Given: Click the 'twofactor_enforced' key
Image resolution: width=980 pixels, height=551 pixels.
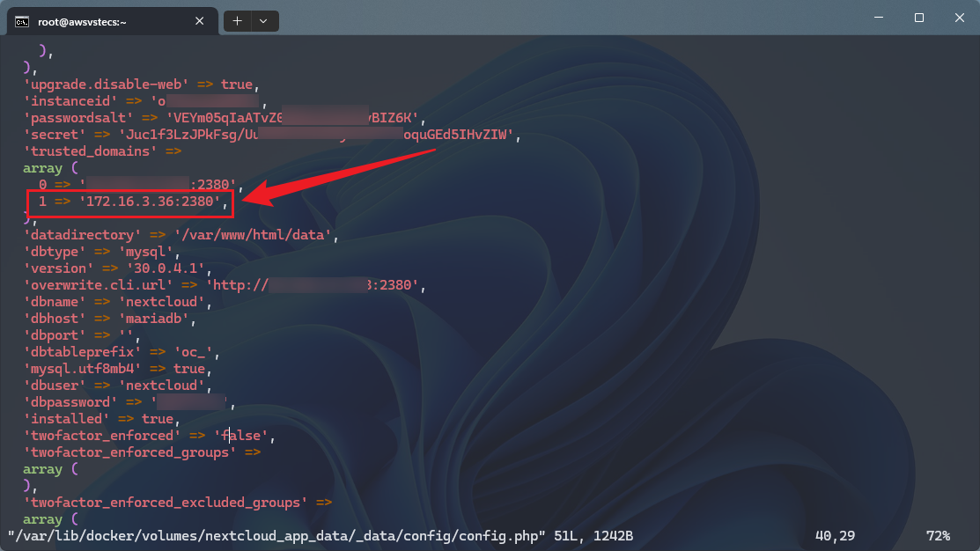Looking at the screenshot, I should pyautogui.click(x=102, y=436).
